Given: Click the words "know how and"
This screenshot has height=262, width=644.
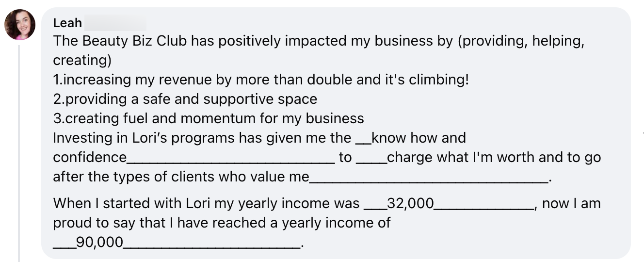Looking at the screenshot, I should (x=419, y=138).
